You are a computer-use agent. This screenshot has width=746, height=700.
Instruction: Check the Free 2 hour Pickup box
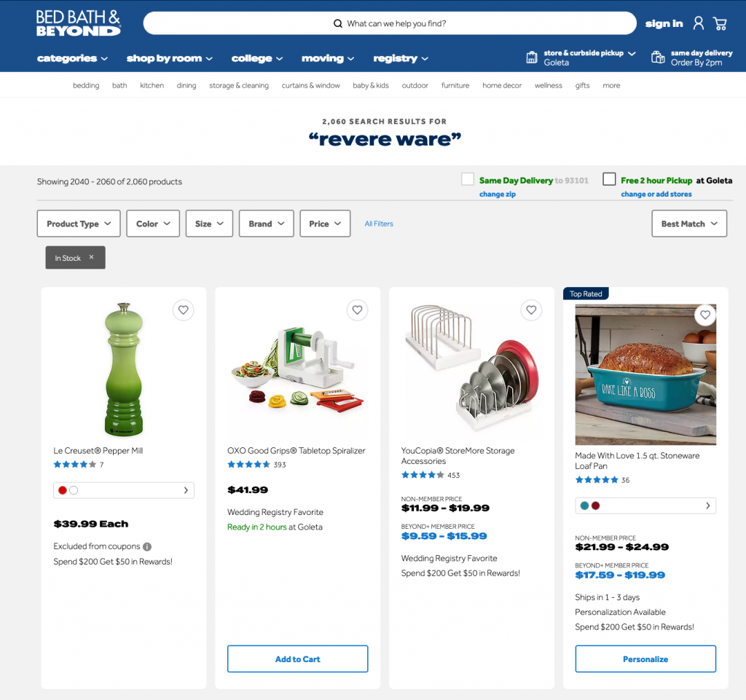[x=609, y=179]
